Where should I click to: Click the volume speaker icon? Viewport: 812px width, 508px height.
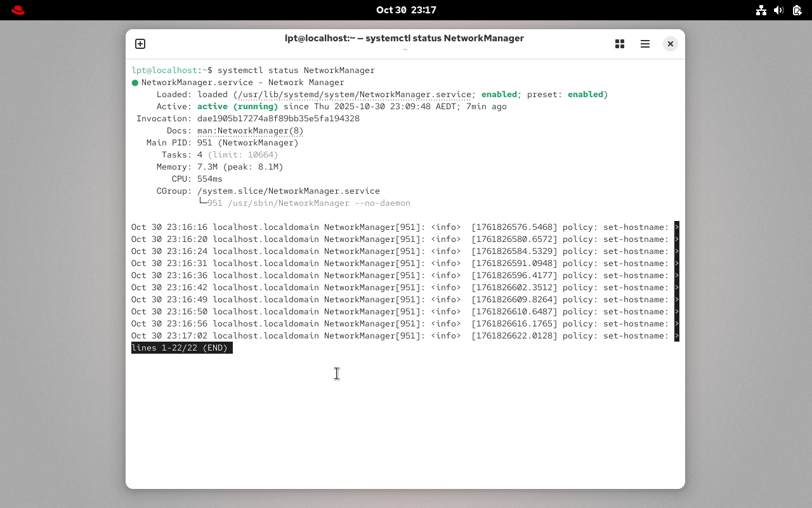pos(779,10)
